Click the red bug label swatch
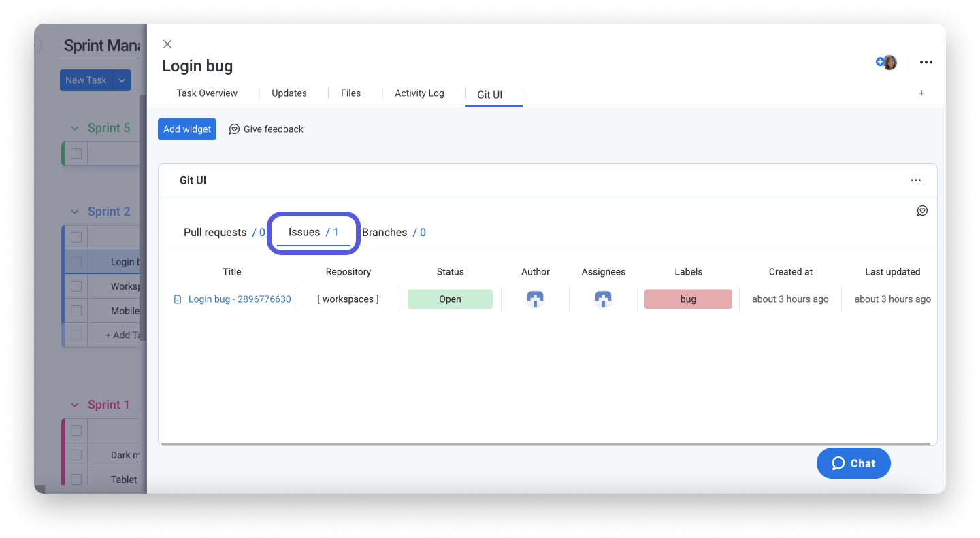The width and height of the screenshot is (980, 538). click(x=688, y=299)
